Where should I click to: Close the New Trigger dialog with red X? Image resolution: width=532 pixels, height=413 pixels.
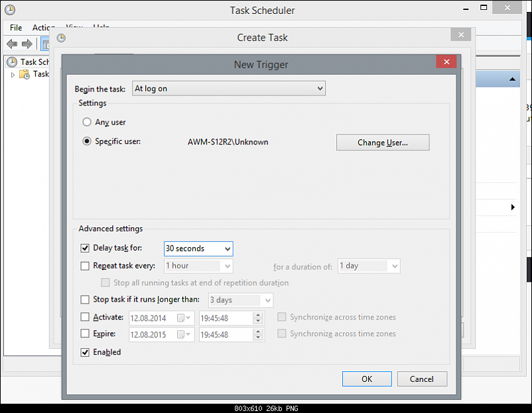pyautogui.click(x=446, y=62)
